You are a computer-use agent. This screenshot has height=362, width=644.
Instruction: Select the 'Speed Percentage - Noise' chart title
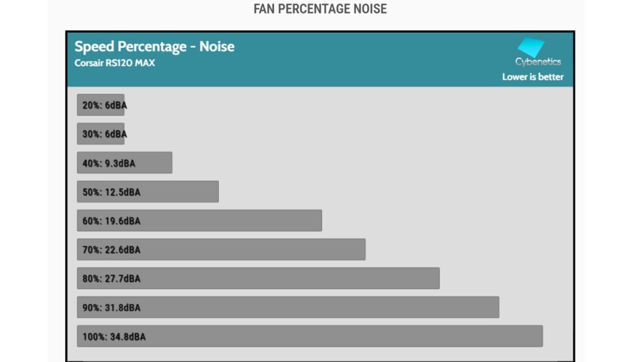coord(154,47)
